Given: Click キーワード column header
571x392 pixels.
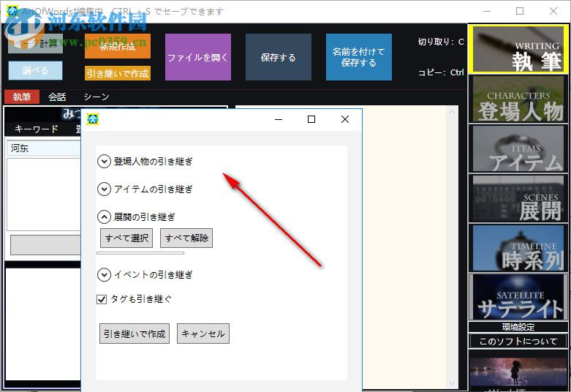Looking at the screenshot, I should [37, 129].
